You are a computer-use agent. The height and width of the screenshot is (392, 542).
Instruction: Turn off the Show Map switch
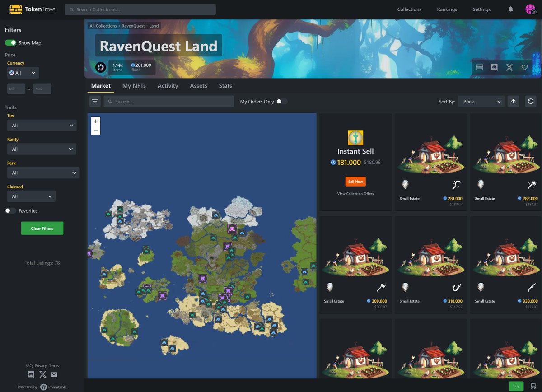[x=10, y=42]
